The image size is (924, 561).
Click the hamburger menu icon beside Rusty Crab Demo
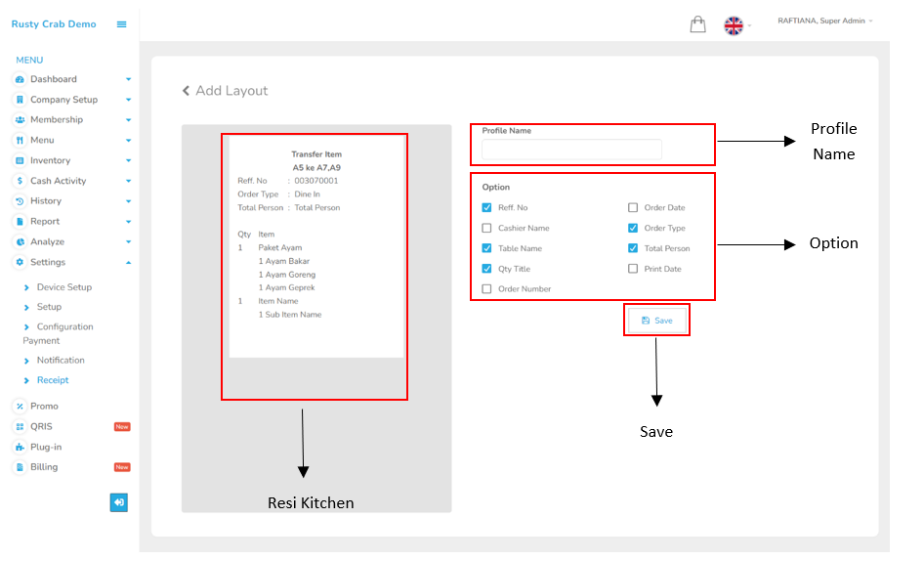(x=122, y=24)
